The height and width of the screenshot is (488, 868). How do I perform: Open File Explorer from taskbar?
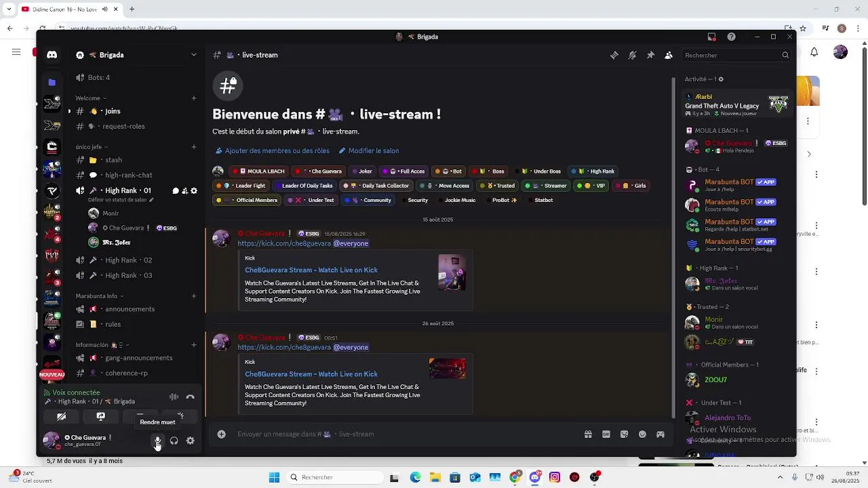[x=435, y=478]
